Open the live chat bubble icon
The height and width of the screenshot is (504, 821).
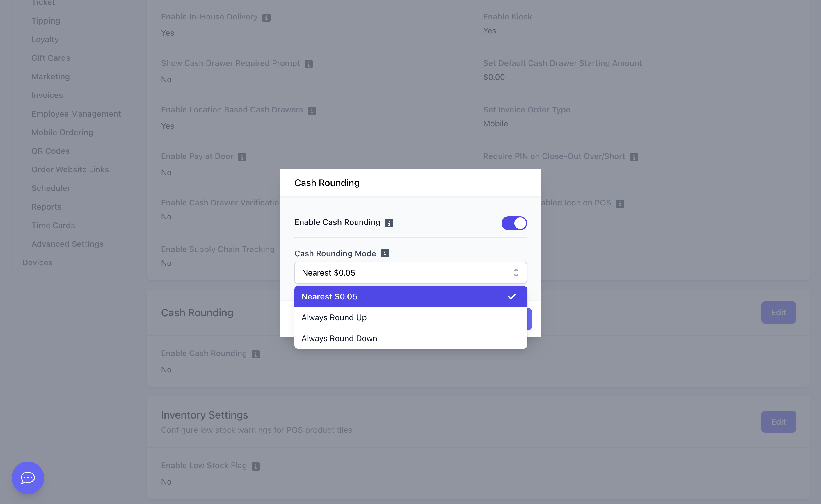28,477
